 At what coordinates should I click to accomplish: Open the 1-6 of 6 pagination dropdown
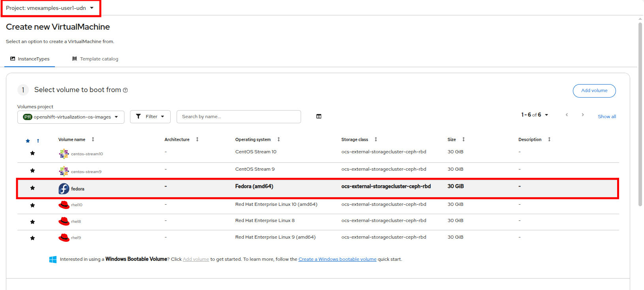pos(535,115)
